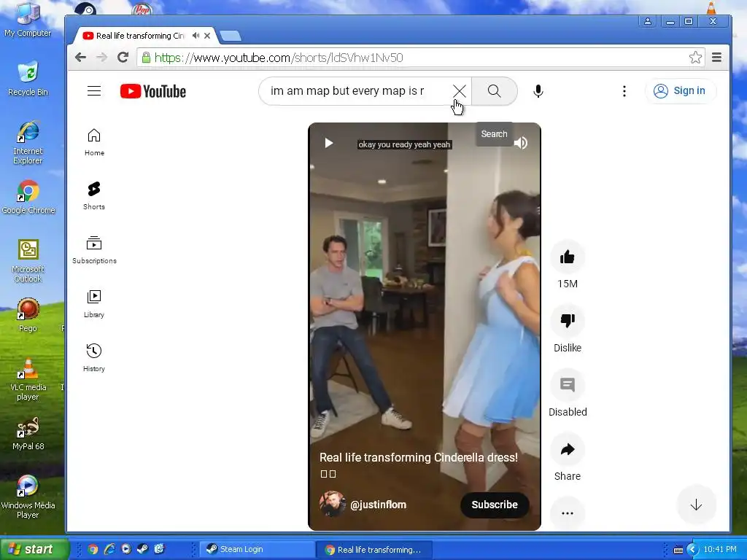The height and width of the screenshot is (560, 747).
Task: Select the Windows Media Player desktop icon
Action: (x=28, y=497)
